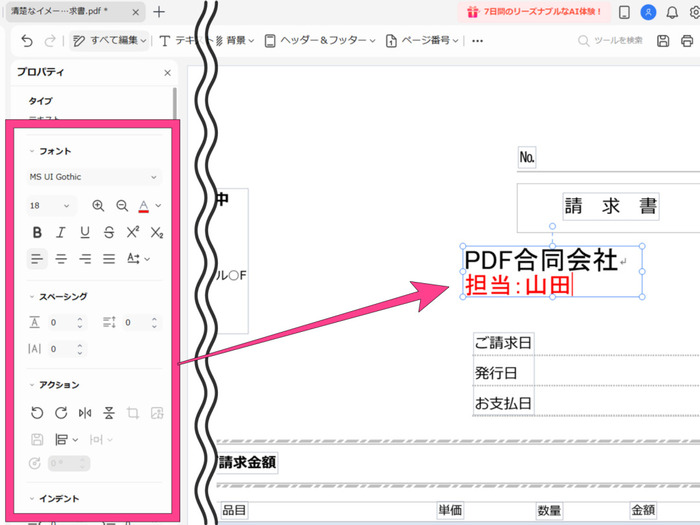Screen dimensions: 700x525
Task: Click the three-dot more options button
Action: tap(477, 41)
